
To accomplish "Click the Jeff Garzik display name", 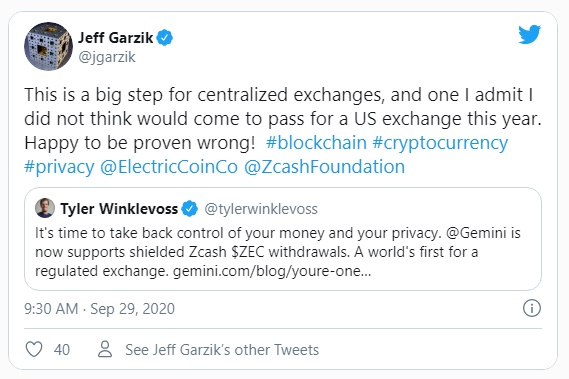I will point(116,37).
